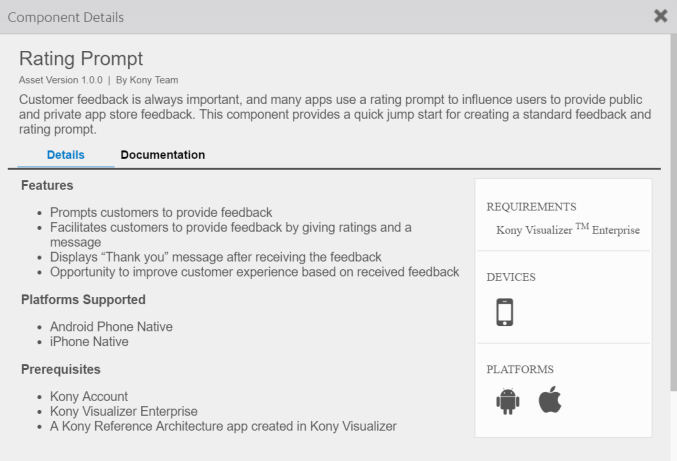
Task: Click the vertical scrollbar of the dialog
Action: pos(674,212)
